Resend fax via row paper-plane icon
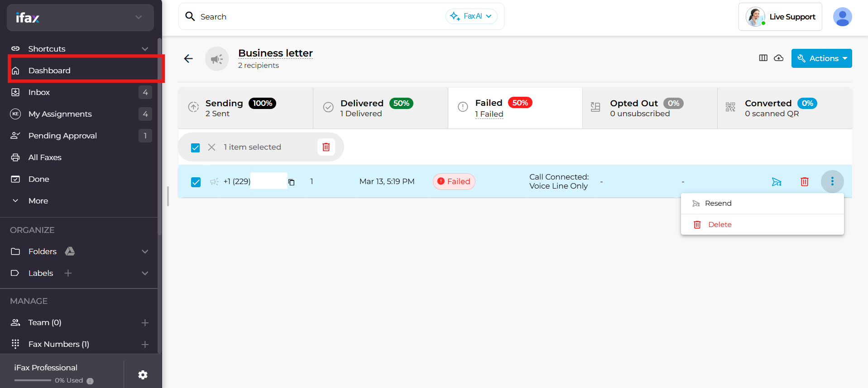 pos(777,182)
